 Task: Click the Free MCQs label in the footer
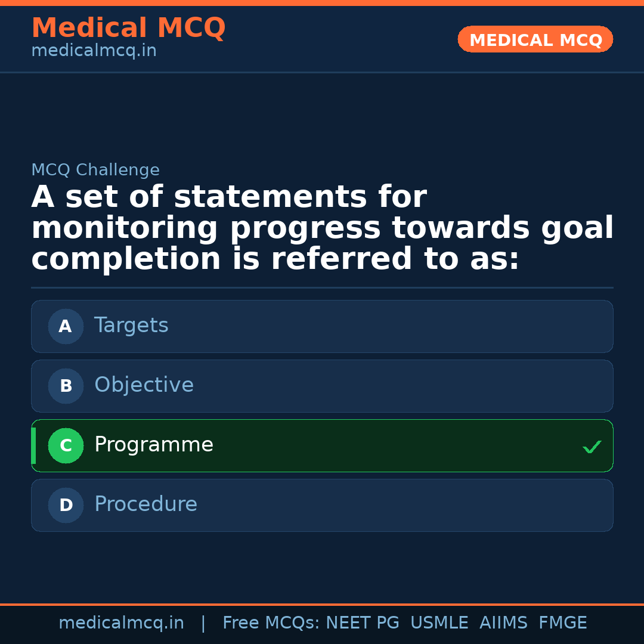pyautogui.click(x=271, y=623)
